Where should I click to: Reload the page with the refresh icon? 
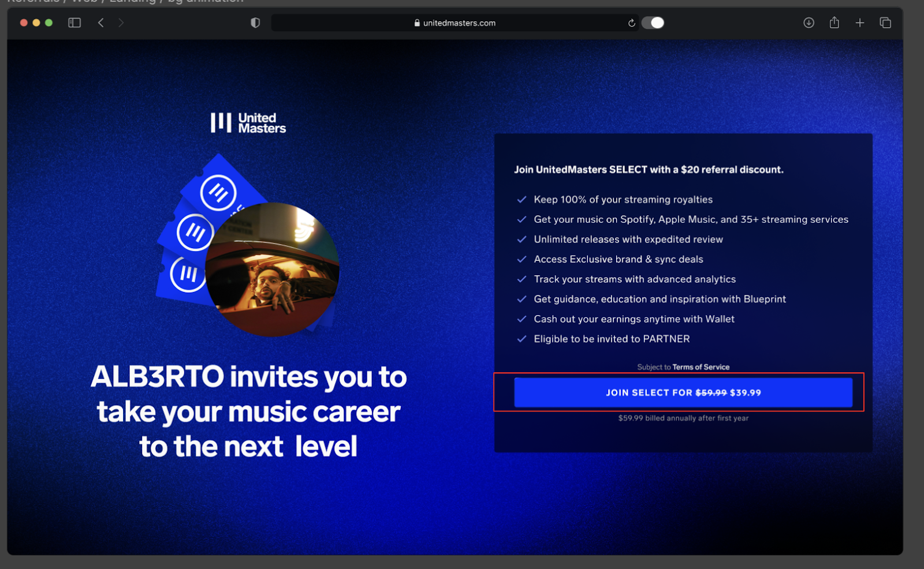pyautogui.click(x=632, y=23)
